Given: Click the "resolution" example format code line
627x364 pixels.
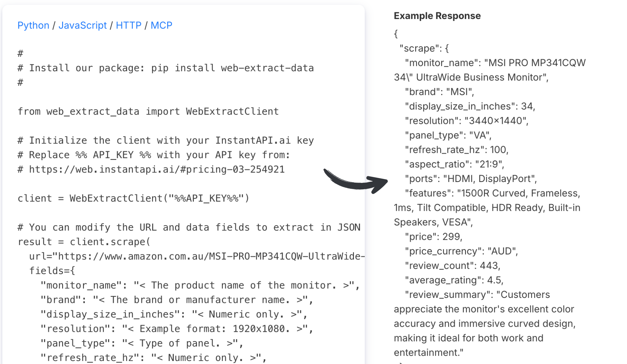Looking at the screenshot, I should pos(177,329).
